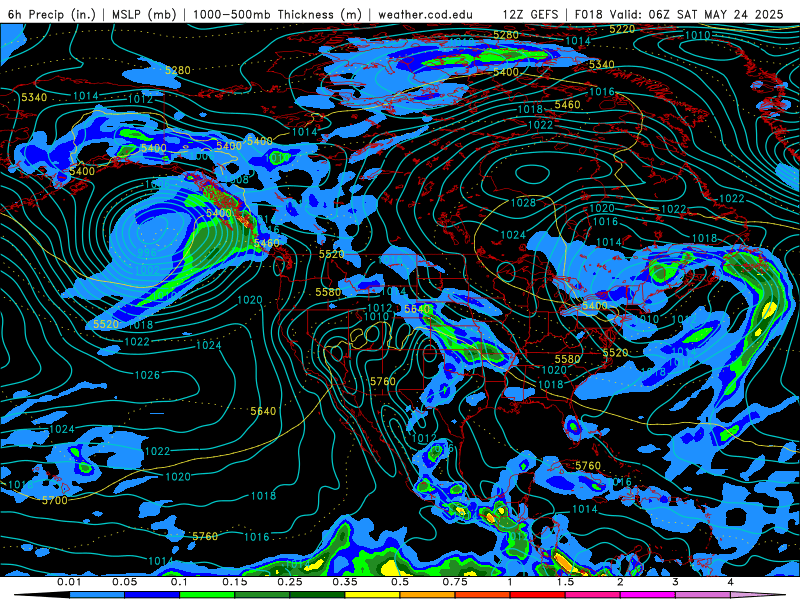Click the "12Z GEFS" model run label
800x600 pixels.
[x=531, y=14]
